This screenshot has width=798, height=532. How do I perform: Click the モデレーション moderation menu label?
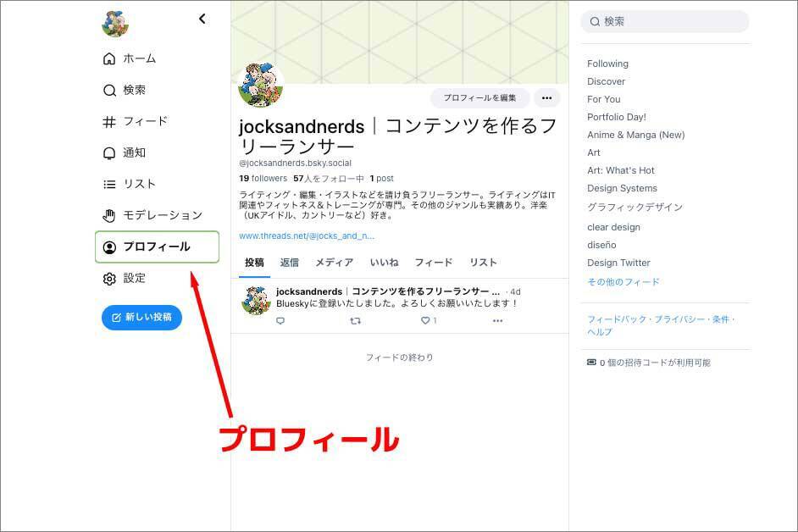pyautogui.click(x=163, y=216)
